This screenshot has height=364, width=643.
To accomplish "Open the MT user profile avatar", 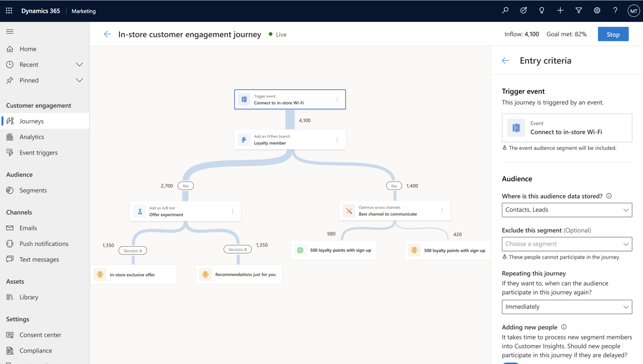I will (x=634, y=11).
